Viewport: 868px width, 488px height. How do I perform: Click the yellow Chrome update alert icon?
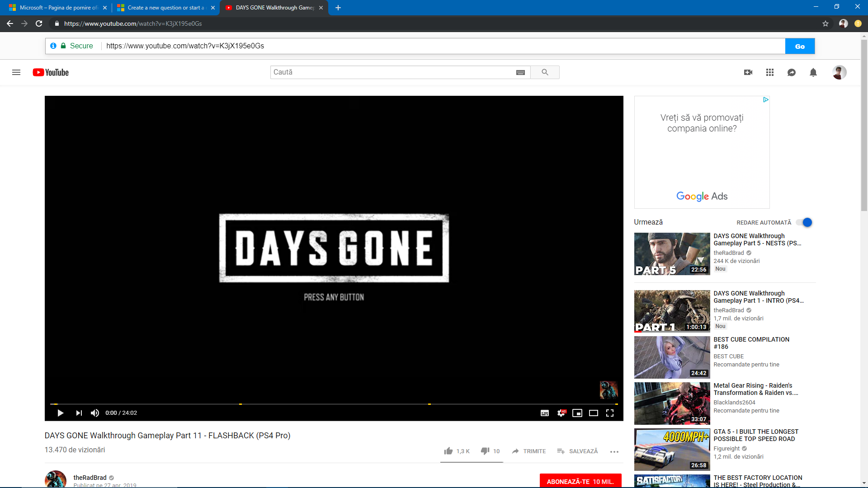click(x=858, y=23)
